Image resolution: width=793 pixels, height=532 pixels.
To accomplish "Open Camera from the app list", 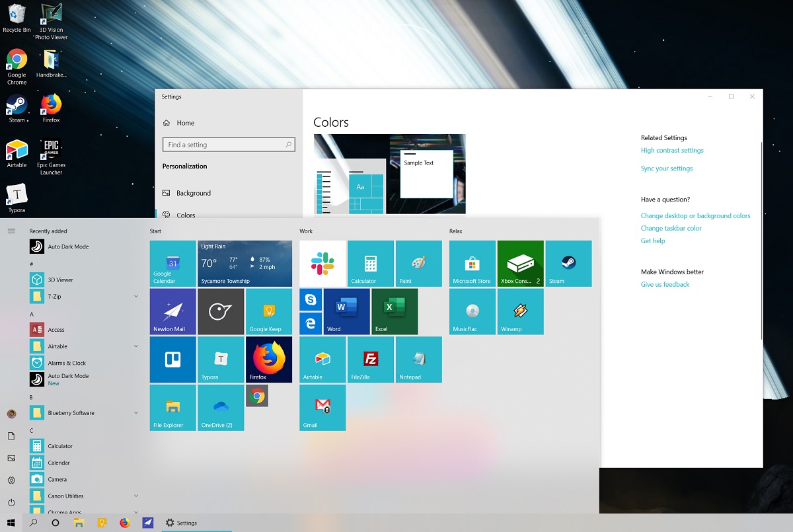I will 85,479.
